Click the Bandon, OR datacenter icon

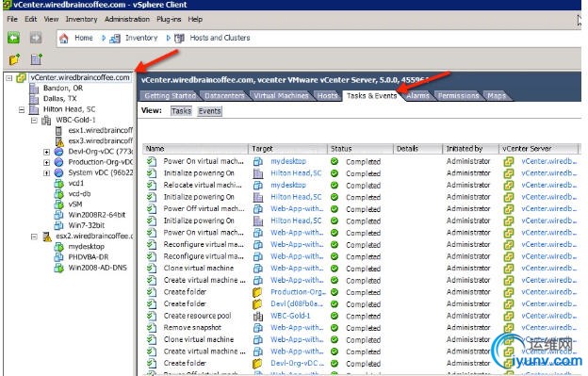[34, 89]
